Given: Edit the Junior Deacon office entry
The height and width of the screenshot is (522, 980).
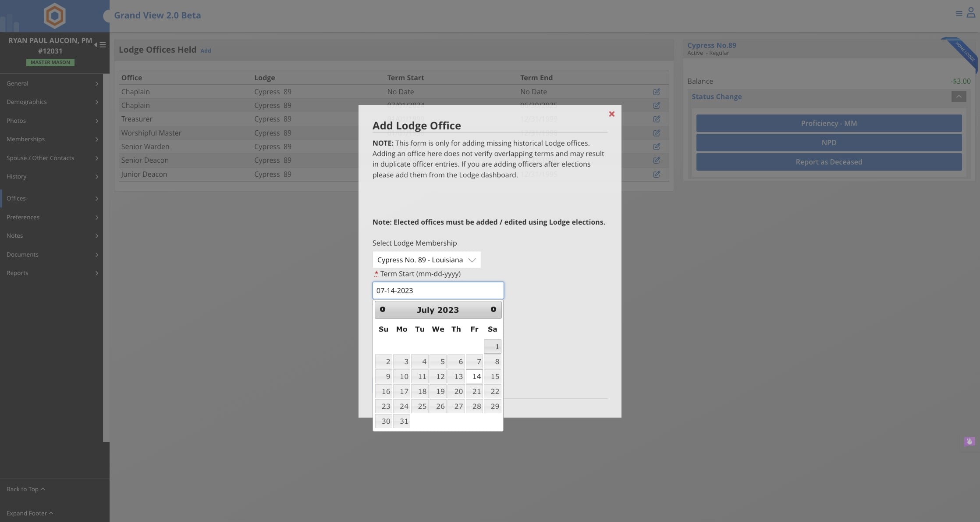Looking at the screenshot, I should tap(656, 174).
